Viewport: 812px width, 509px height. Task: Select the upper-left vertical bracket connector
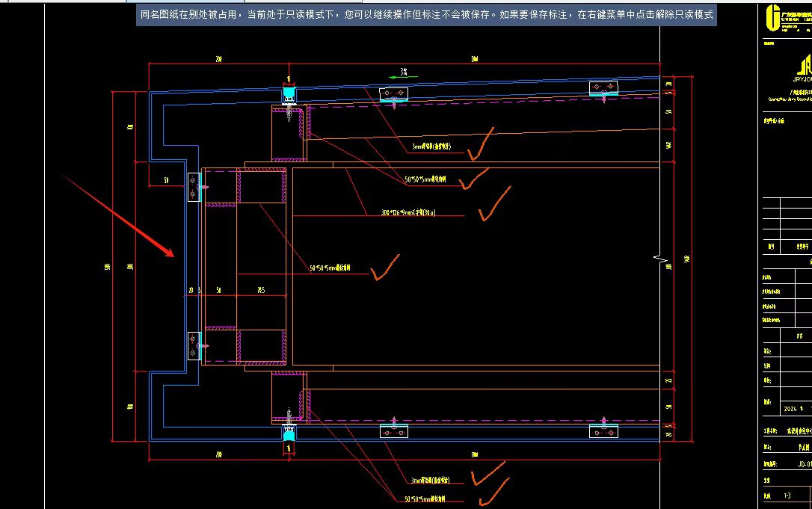[194, 187]
